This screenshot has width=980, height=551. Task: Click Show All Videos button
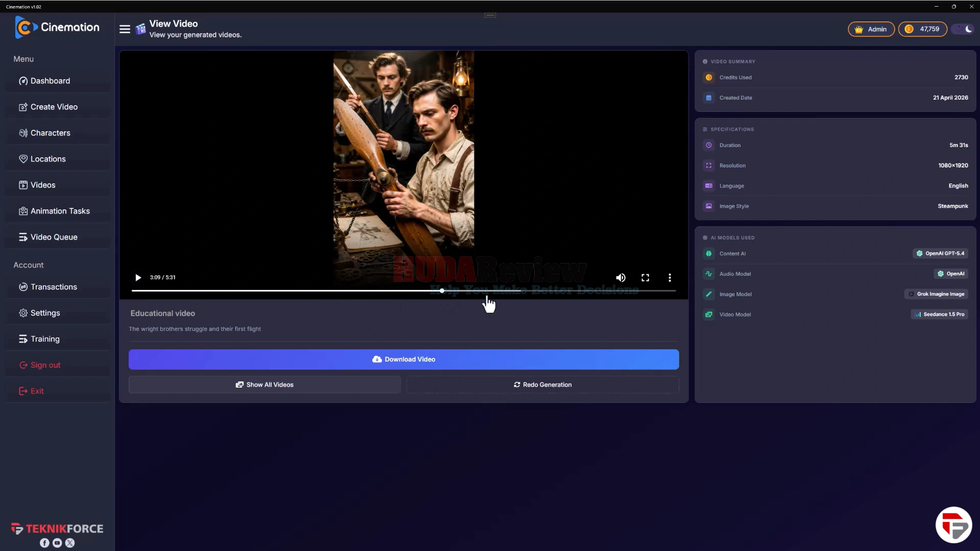[265, 385]
